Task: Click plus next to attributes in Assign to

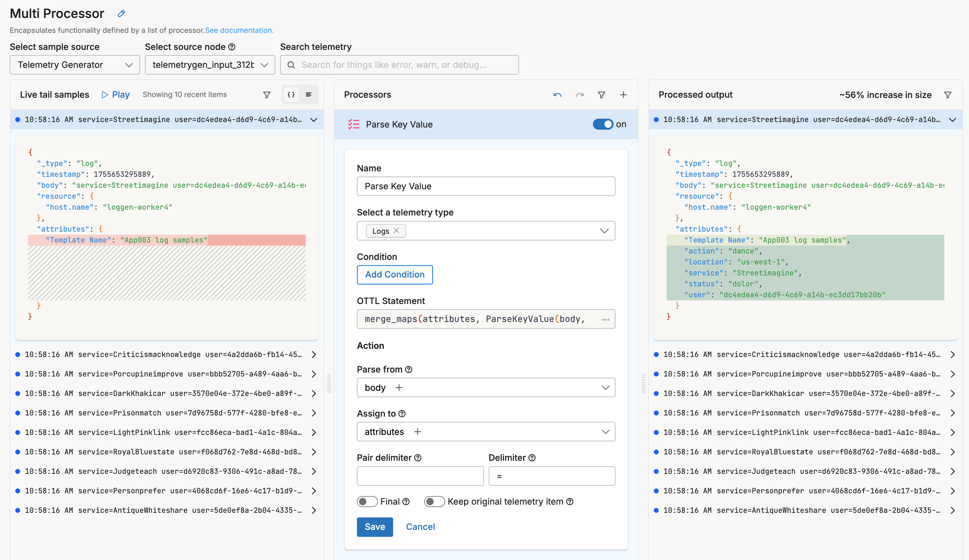Action: coord(417,432)
